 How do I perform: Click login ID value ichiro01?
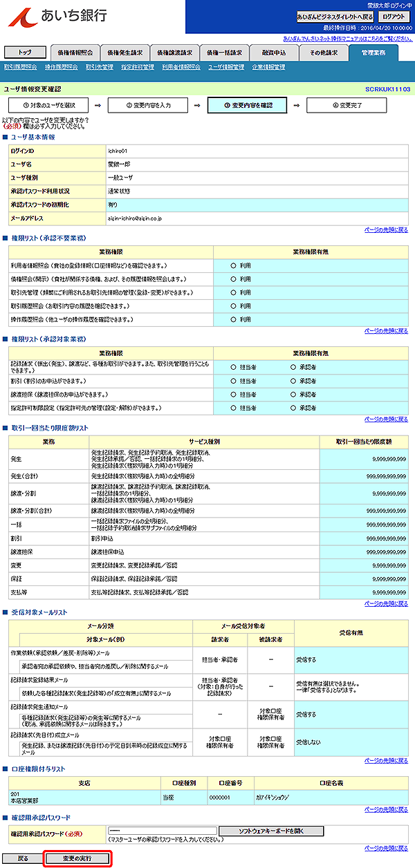[118, 150]
